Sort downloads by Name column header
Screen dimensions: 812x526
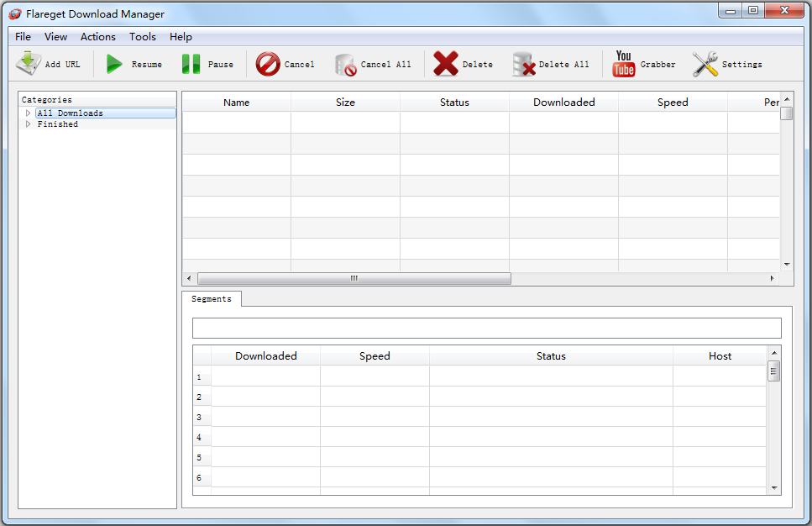(x=237, y=103)
